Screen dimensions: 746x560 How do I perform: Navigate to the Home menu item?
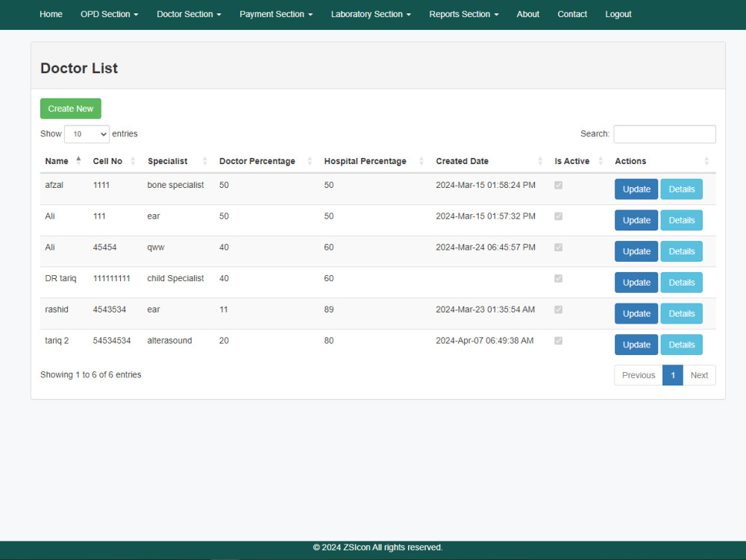click(51, 14)
